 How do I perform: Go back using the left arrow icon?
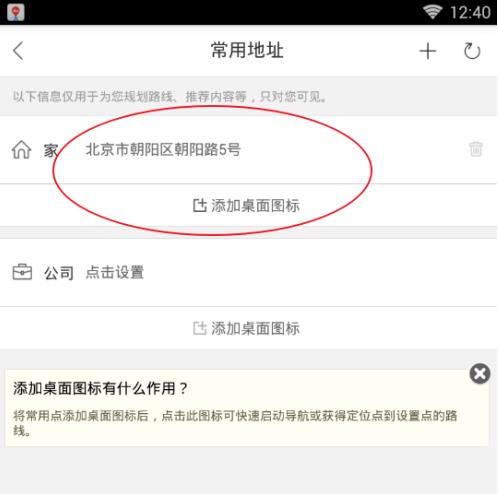coord(18,51)
